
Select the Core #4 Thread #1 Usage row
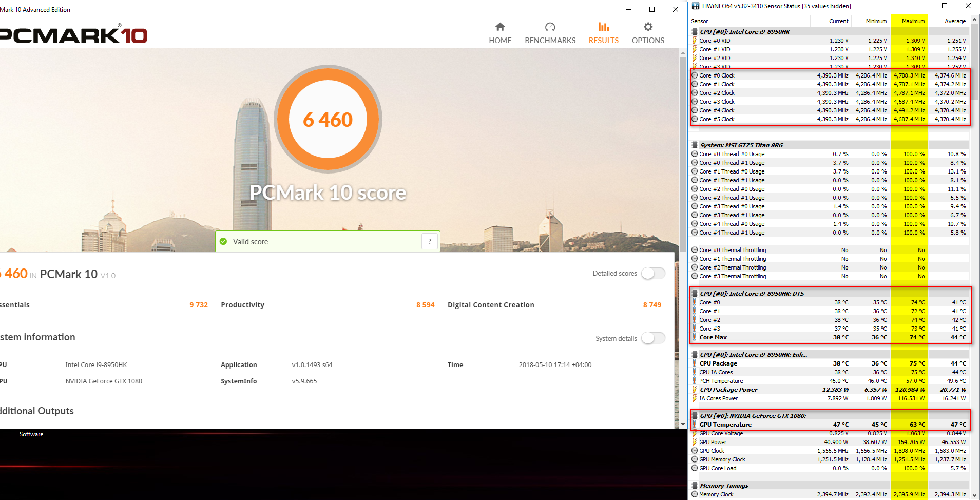click(829, 233)
